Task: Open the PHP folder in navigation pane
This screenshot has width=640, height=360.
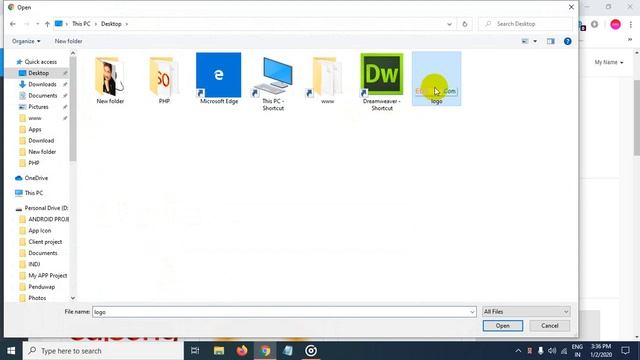Action: (x=33, y=163)
